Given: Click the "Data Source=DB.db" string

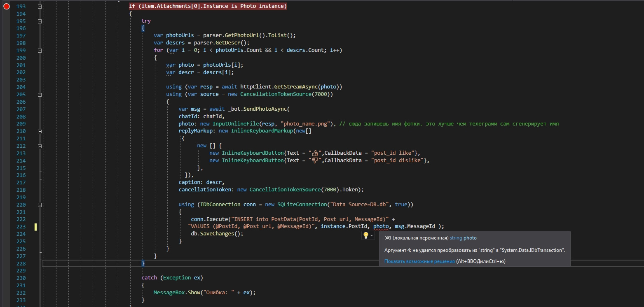Looking at the screenshot, I should point(359,205).
